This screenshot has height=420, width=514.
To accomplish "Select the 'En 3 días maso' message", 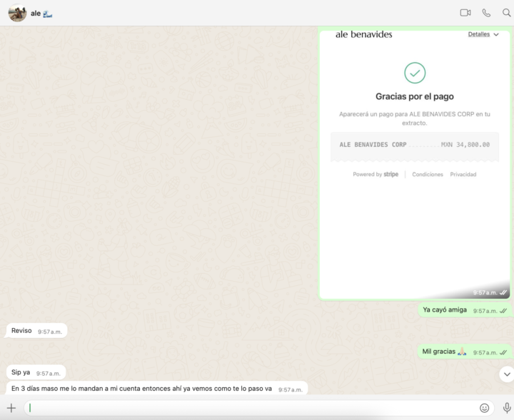I will 156,389.
